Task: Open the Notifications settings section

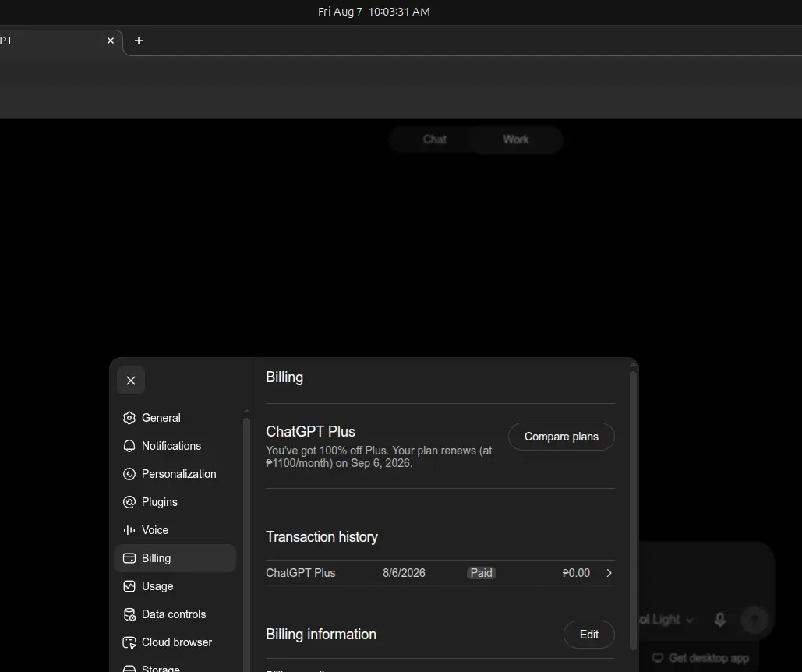Action: click(175, 446)
